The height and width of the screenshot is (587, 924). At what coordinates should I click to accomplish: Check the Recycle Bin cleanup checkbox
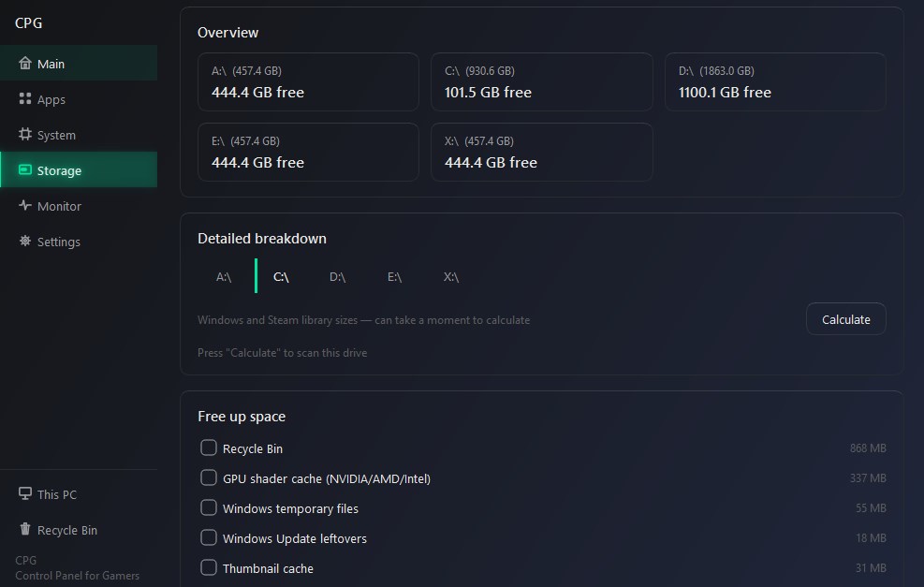click(x=209, y=448)
